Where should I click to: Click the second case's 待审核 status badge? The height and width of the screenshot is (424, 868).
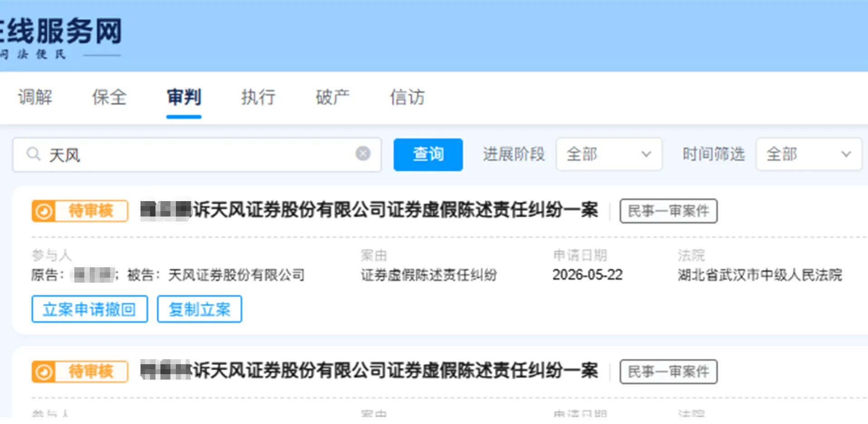(80, 371)
